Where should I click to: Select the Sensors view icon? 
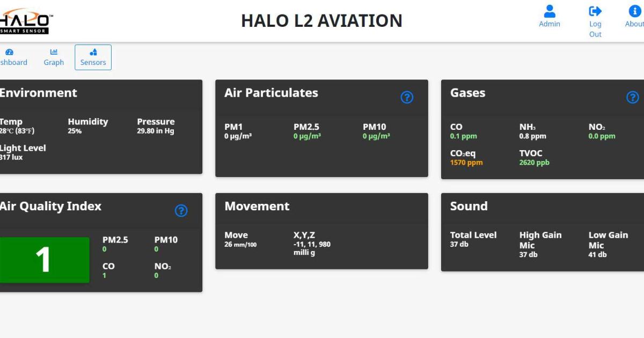pyautogui.click(x=93, y=52)
